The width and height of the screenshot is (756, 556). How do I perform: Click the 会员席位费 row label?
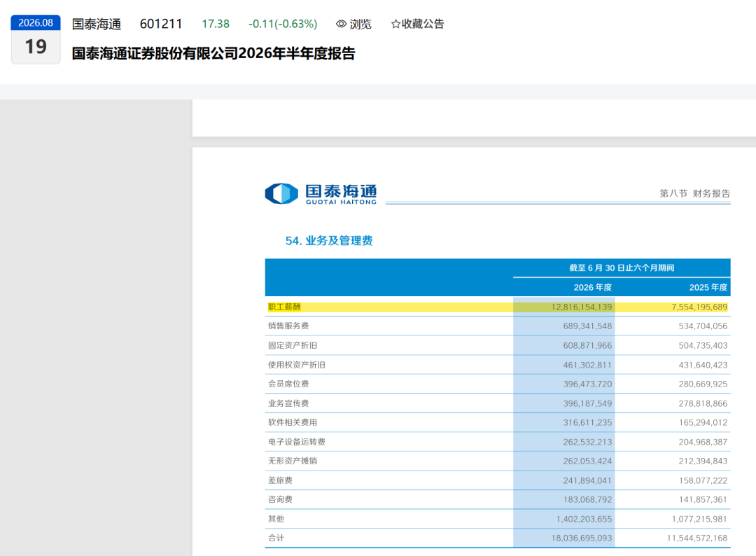click(288, 384)
